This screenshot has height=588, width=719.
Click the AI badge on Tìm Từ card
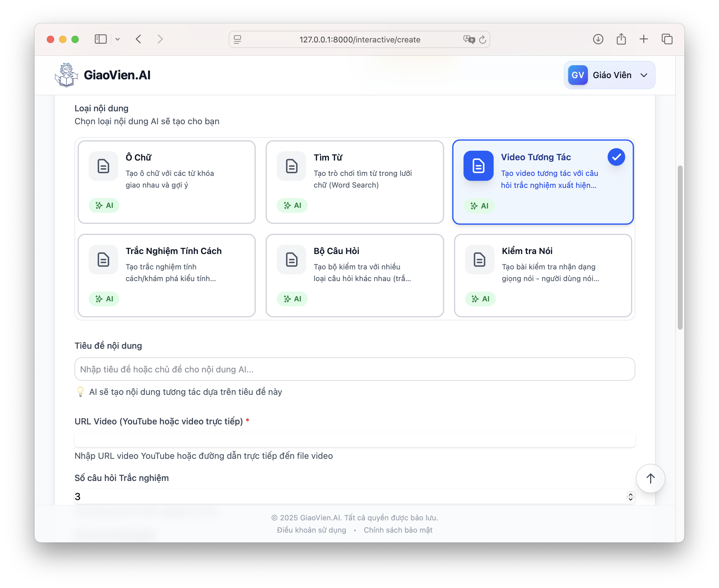(x=292, y=205)
